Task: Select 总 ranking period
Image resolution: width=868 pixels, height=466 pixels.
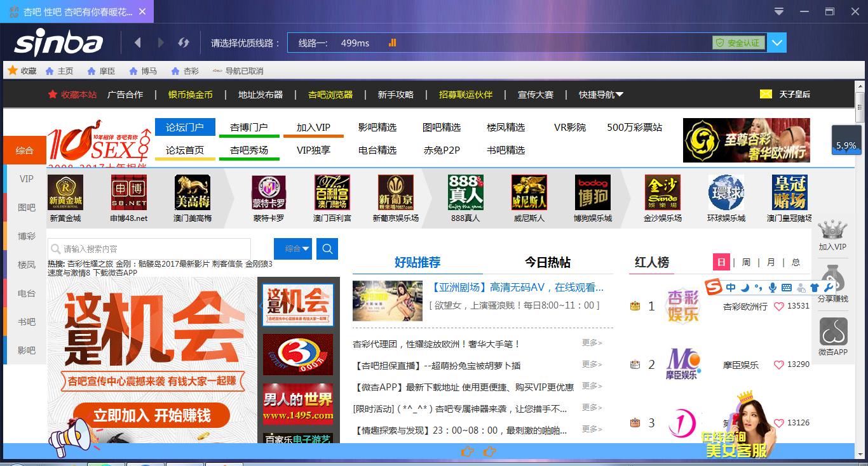Action: (x=796, y=262)
